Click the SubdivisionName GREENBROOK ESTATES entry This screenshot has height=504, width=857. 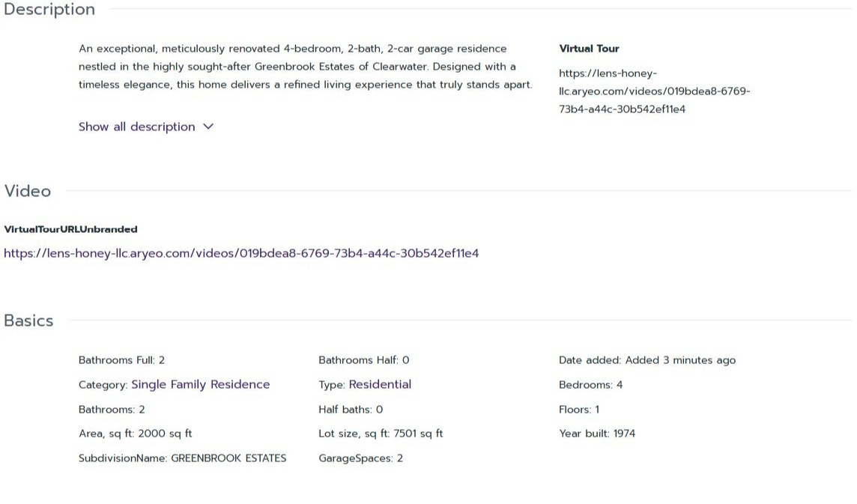(182, 458)
